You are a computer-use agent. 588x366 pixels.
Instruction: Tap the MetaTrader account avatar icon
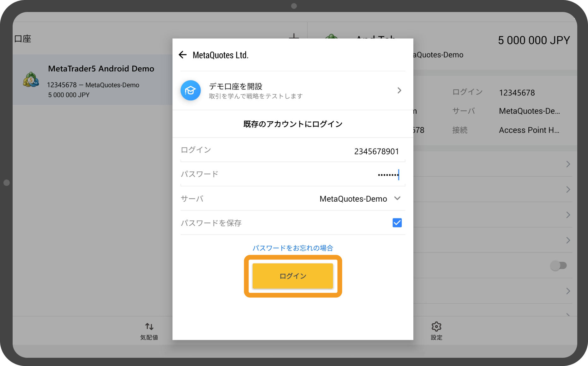(31, 80)
